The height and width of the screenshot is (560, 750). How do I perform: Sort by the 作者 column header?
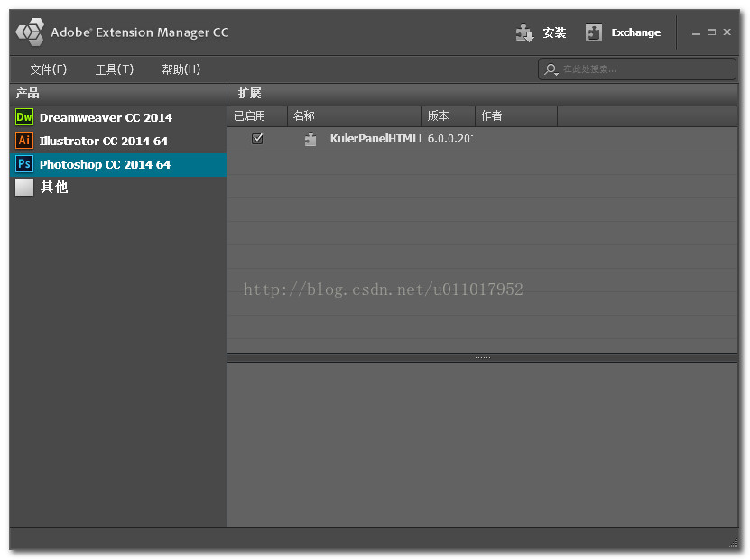click(x=516, y=116)
